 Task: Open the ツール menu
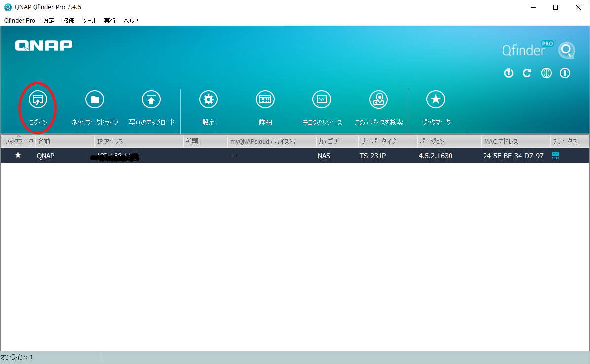pos(89,21)
